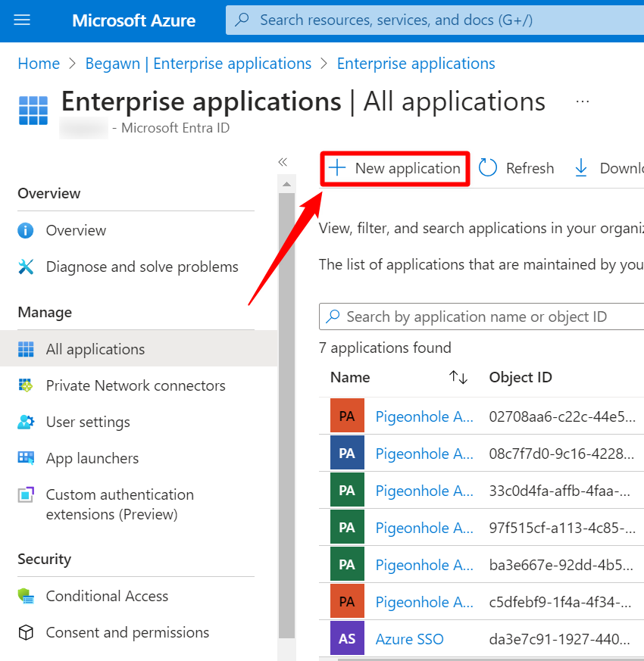Collapse the sidebar with double chevron
The height and width of the screenshot is (661, 644).
283,162
